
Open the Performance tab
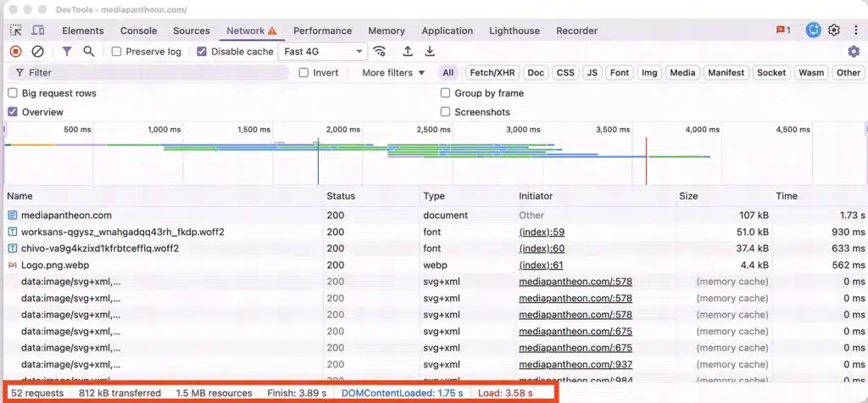323,31
